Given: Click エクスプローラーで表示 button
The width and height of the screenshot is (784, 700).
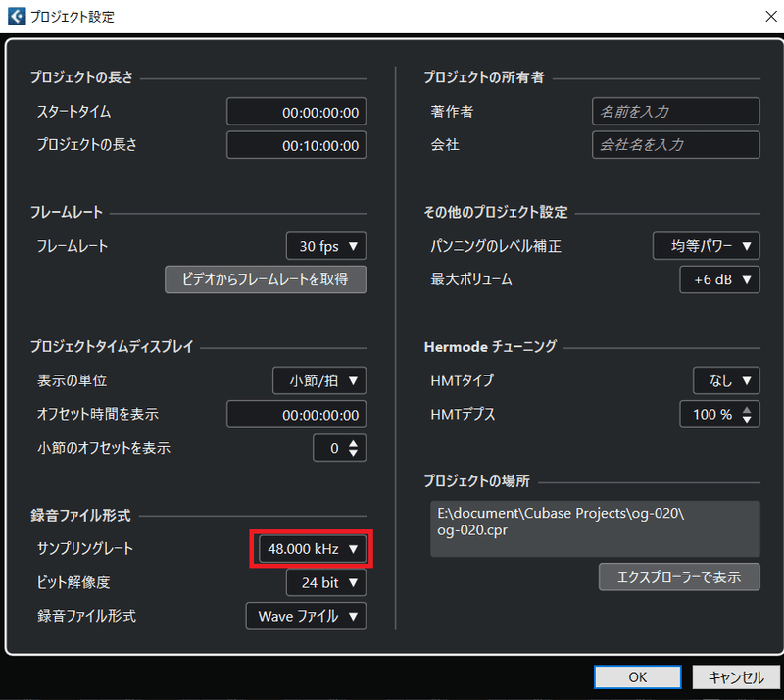Looking at the screenshot, I should click(x=679, y=576).
